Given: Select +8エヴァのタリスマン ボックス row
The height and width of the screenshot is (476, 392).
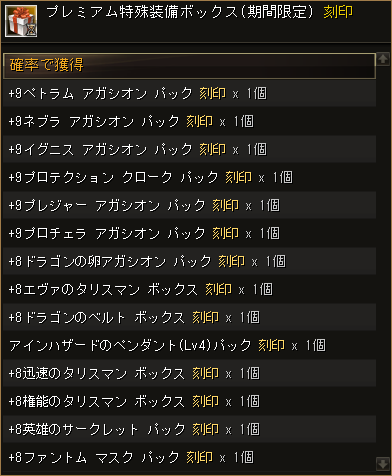Looking at the screenshot, I should point(189,289).
